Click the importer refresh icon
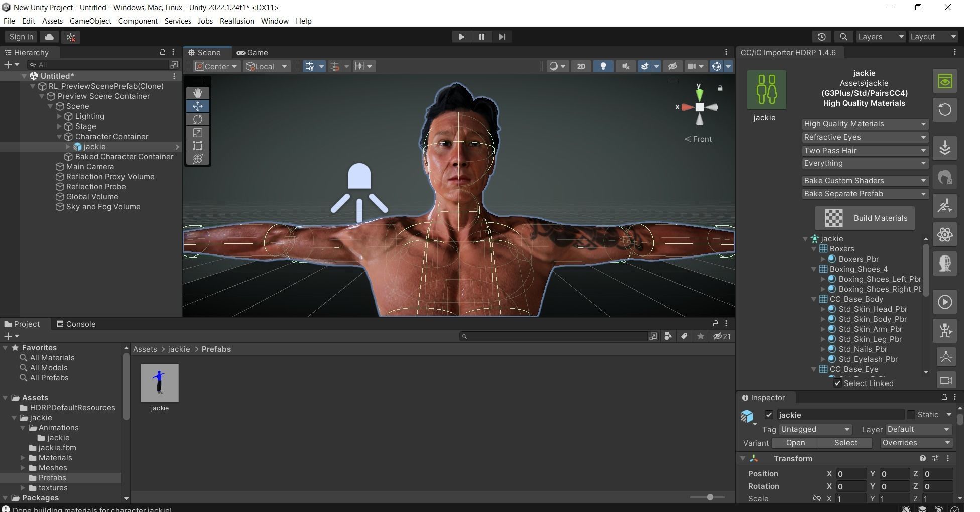This screenshot has height=512, width=980. click(x=945, y=110)
